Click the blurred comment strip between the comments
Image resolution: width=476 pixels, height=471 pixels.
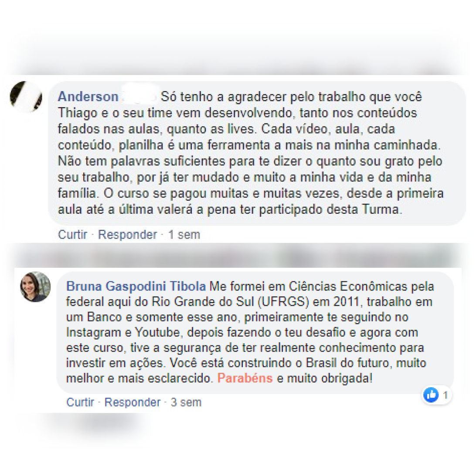coord(238,255)
